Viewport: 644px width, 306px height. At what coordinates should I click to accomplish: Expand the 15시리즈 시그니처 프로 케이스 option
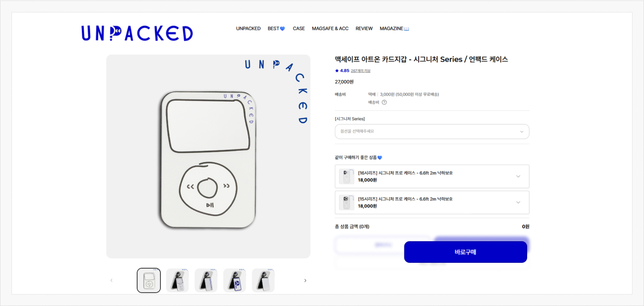tap(432, 202)
